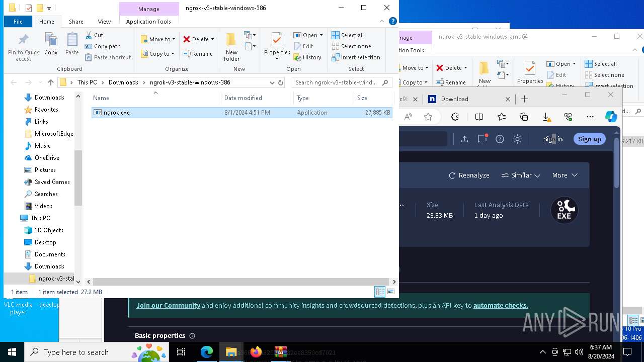
Task: Click the Manage contextual tab
Action: (x=149, y=9)
